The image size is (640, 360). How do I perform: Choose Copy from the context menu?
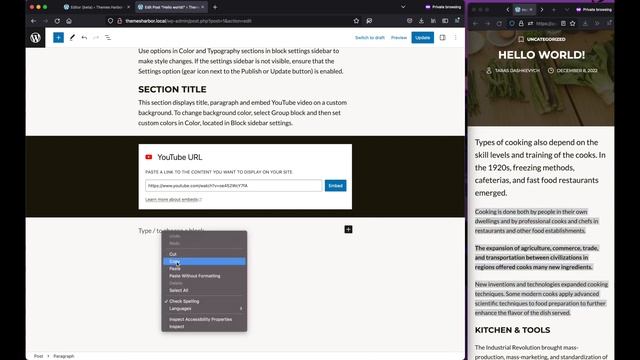[204, 261]
